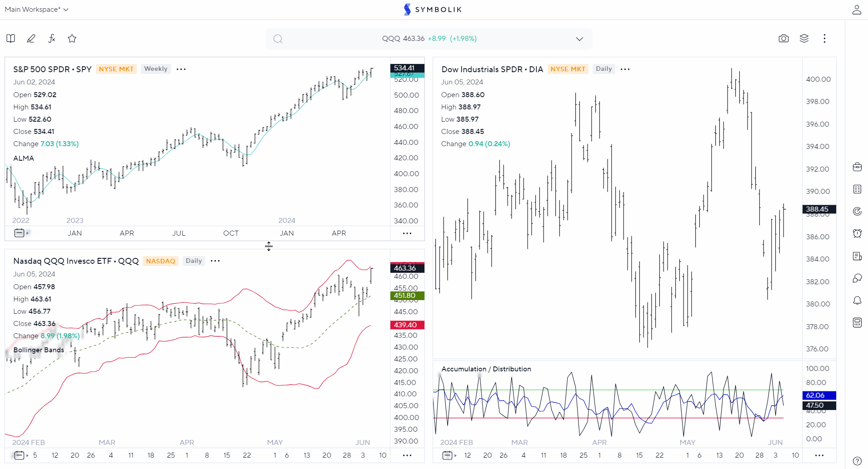Image resolution: width=868 pixels, height=469 pixels.
Task: Open the chat bubbles sidebar icon
Action: (x=857, y=278)
